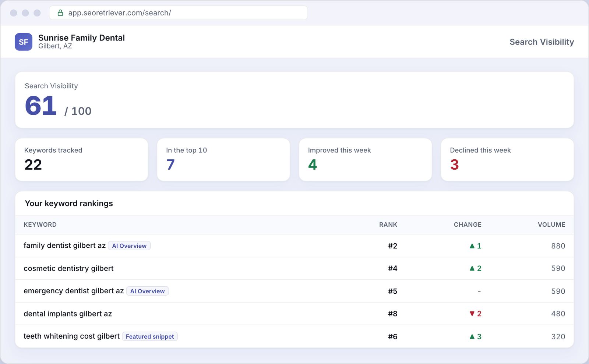The image size is (589, 364).
Task: Click the Improved this week value 4
Action: [313, 165]
